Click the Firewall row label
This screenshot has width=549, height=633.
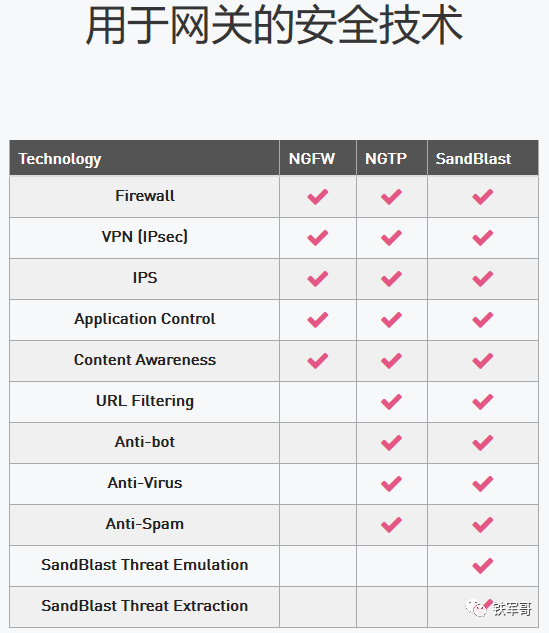pos(145,196)
